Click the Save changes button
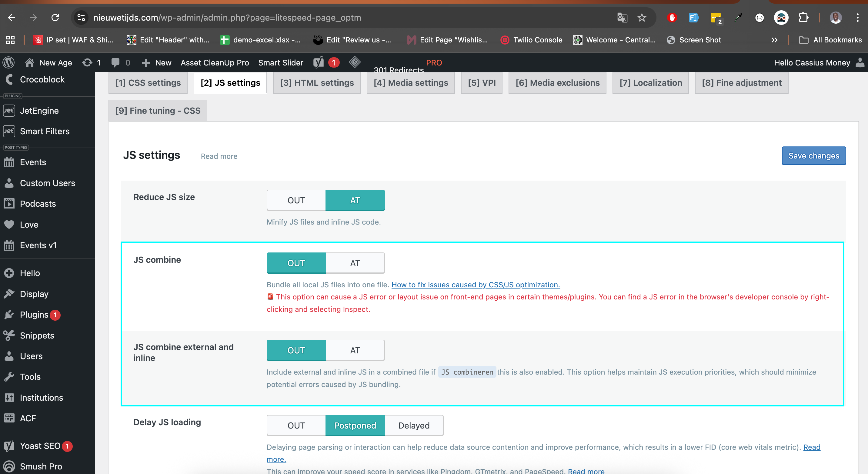 pyautogui.click(x=813, y=156)
